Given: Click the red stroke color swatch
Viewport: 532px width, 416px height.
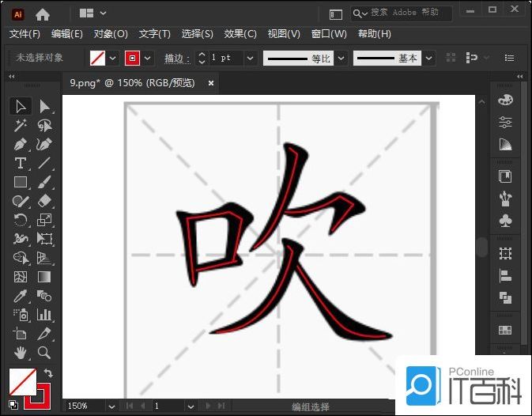Looking at the screenshot, I should (132, 58).
